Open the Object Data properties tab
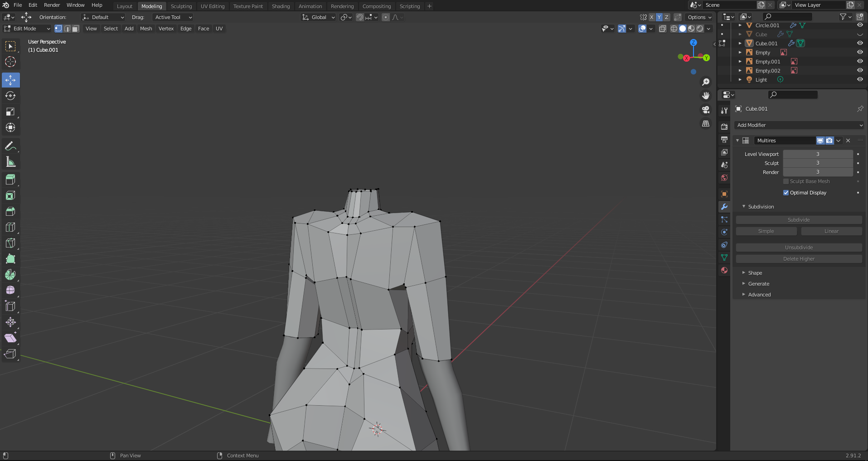868x461 pixels. [724, 257]
